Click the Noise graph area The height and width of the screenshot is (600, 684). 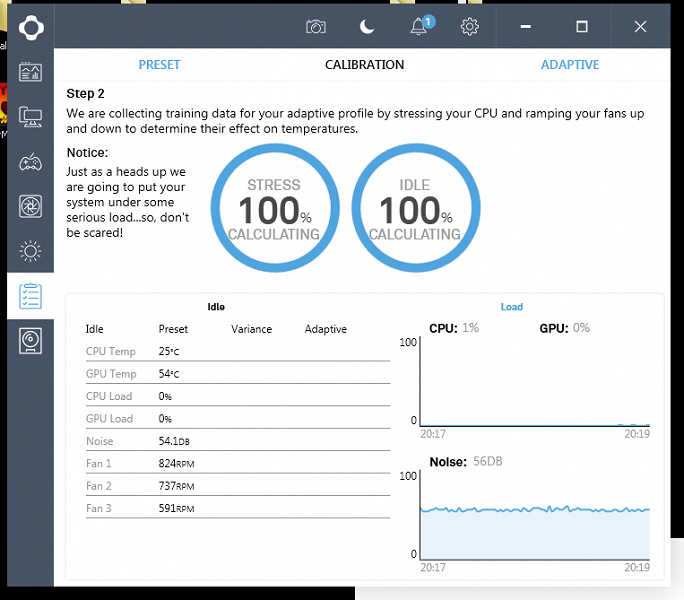pyautogui.click(x=535, y=518)
